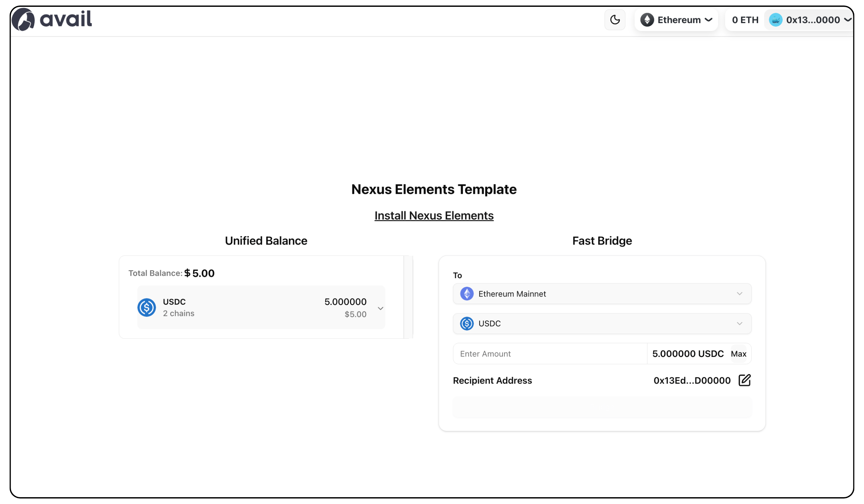
Task: Click the Install Nexus Elements link
Action: (x=433, y=216)
